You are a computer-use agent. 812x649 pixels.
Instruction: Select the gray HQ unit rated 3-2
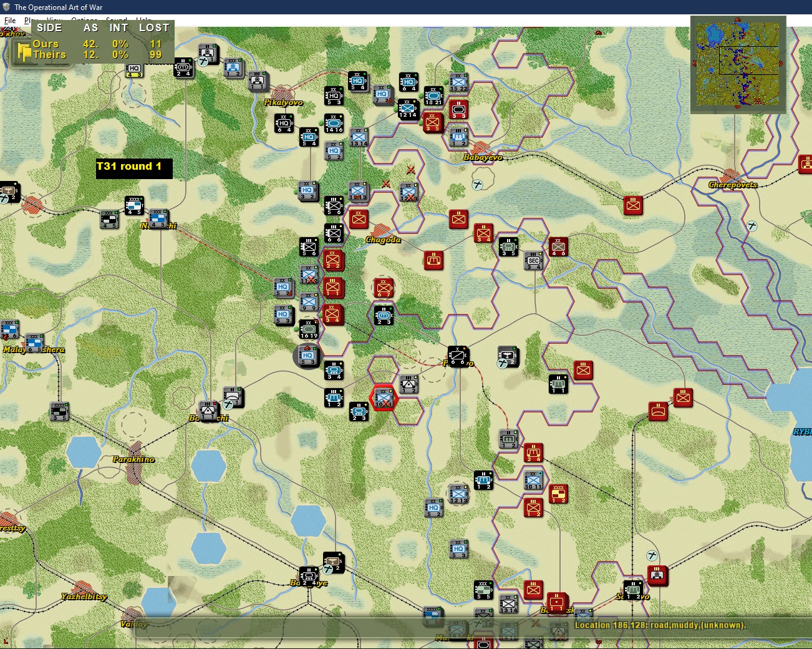[308, 191]
